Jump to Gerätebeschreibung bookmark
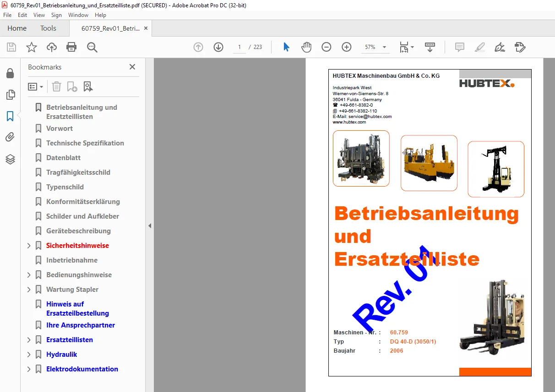 [x=78, y=231]
